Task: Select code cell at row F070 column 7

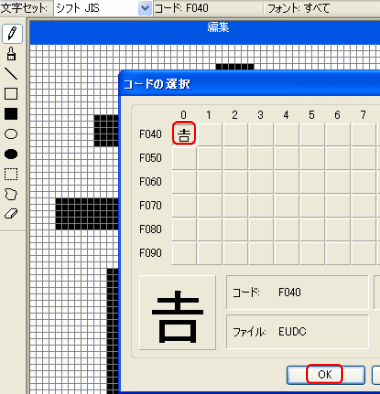Action: point(363,205)
